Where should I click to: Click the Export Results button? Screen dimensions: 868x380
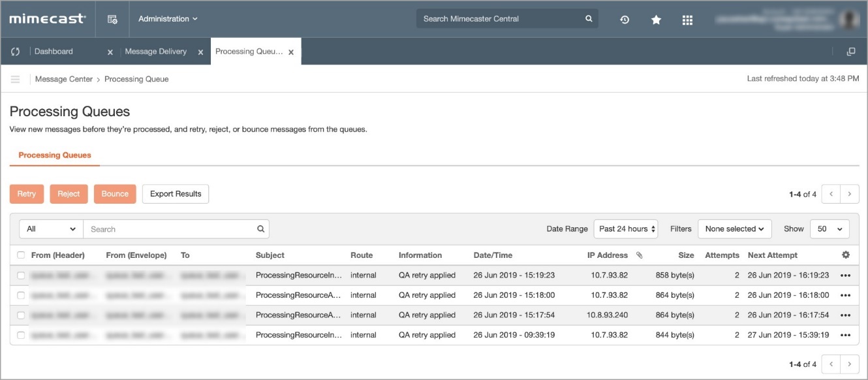[x=174, y=193]
